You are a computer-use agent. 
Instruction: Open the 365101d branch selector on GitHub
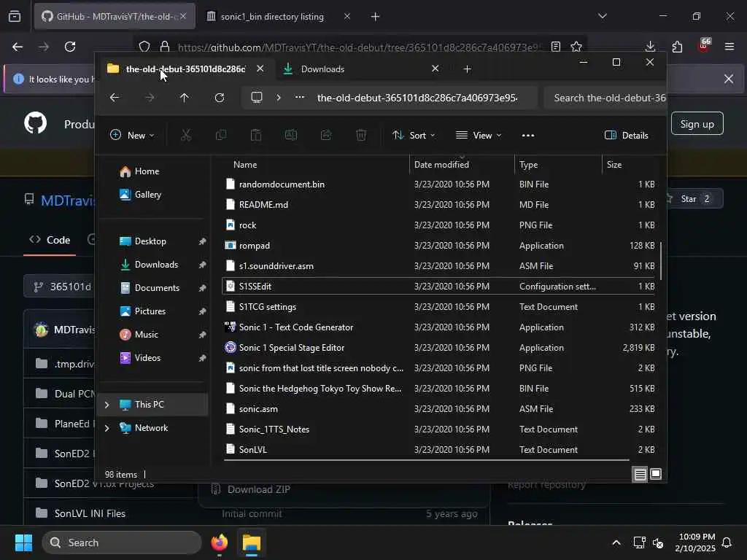point(61,287)
